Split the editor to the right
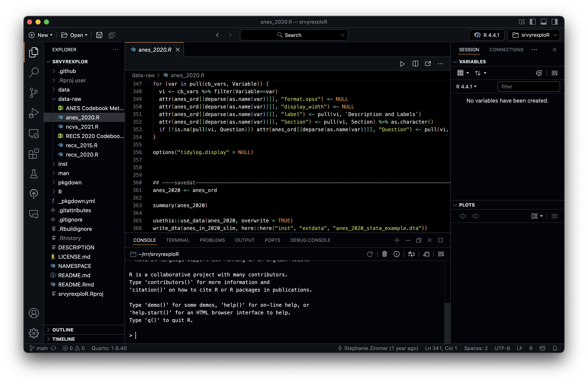 click(x=415, y=64)
